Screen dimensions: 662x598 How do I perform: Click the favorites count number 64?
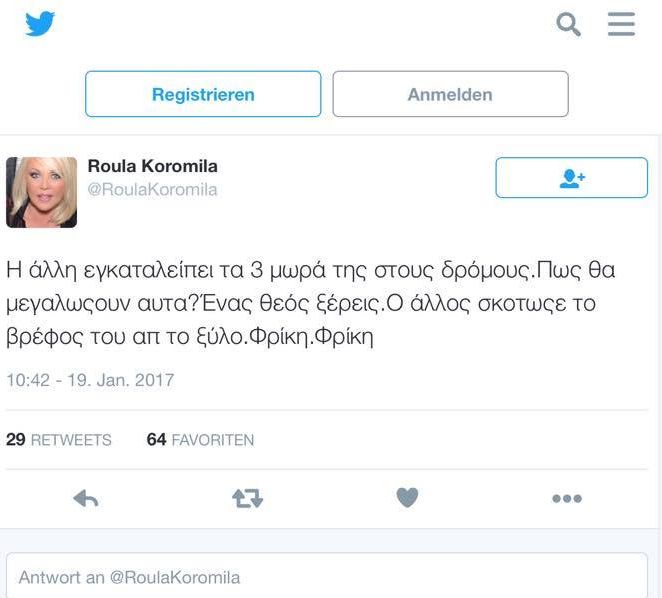point(156,440)
